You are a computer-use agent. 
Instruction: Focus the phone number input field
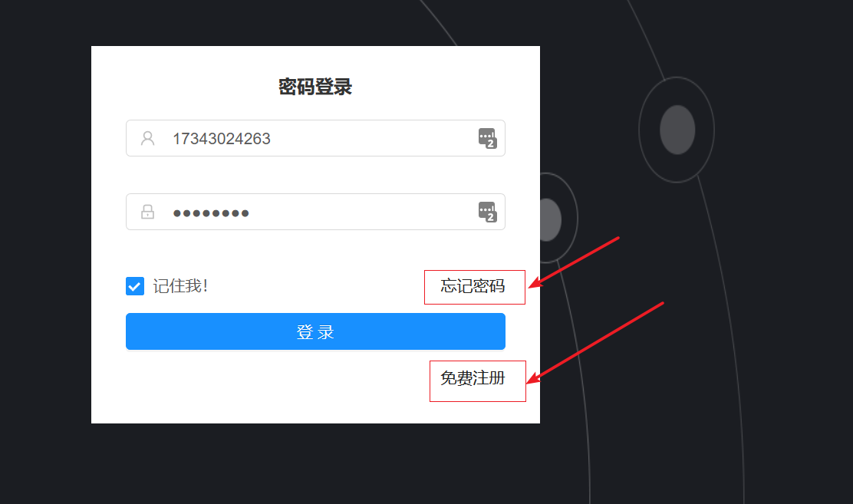pyautogui.click(x=315, y=138)
